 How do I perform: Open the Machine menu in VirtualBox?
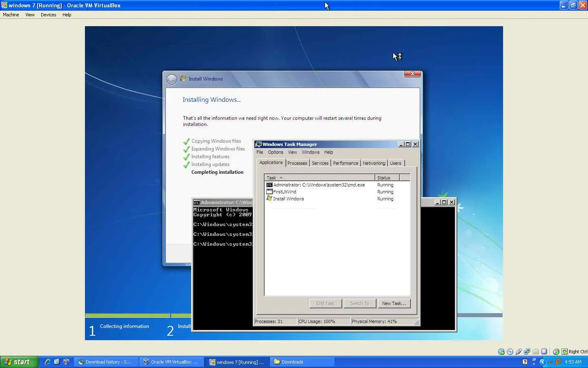tap(11, 15)
